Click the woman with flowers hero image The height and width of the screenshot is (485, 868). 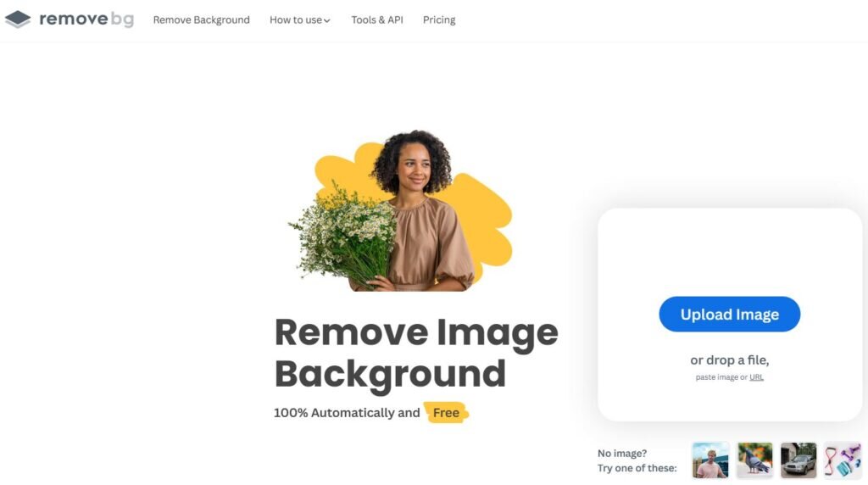(400, 211)
